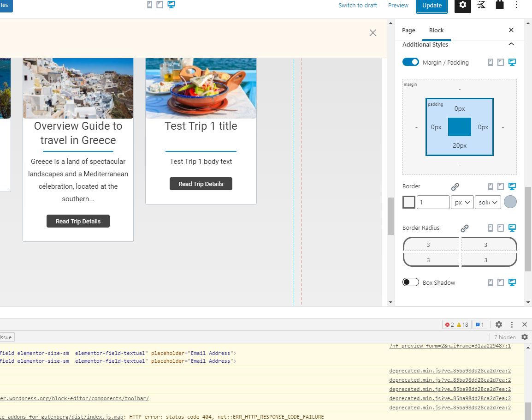
Task: Click the Greece Santorini card image
Action: pos(78,88)
